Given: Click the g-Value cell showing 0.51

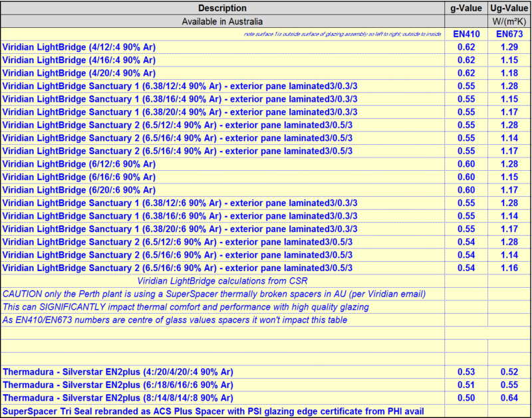Looking at the screenshot, I should coord(466,385).
